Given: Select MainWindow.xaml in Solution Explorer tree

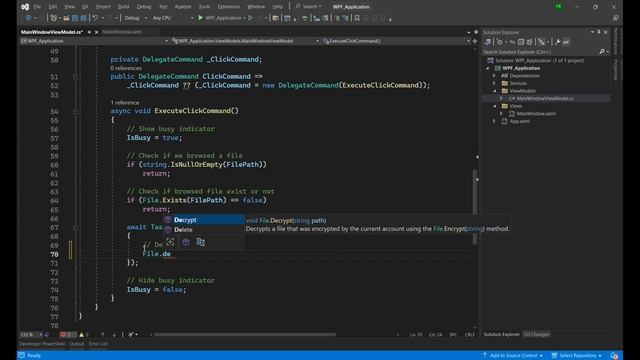Looking at the screenshot, I should [x=536, y=114].
